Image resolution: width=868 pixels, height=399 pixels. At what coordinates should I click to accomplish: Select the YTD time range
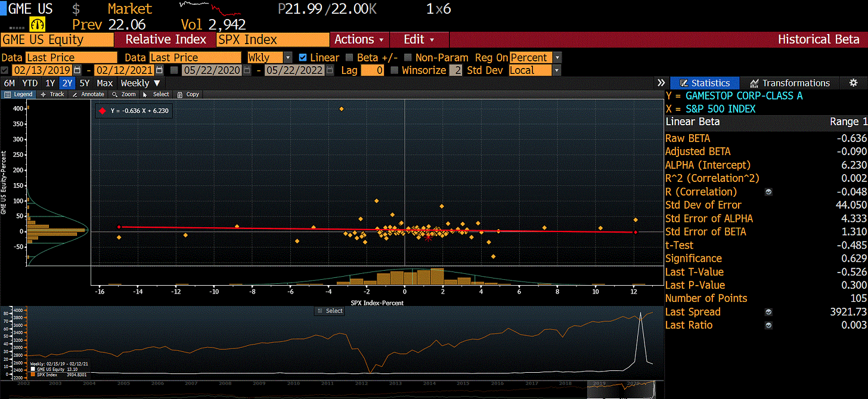coord(30,83)
